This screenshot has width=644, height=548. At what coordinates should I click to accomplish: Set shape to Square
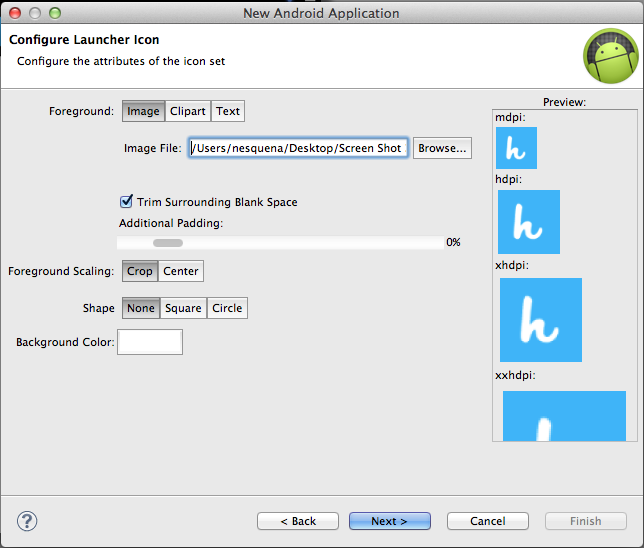point(183,308)
